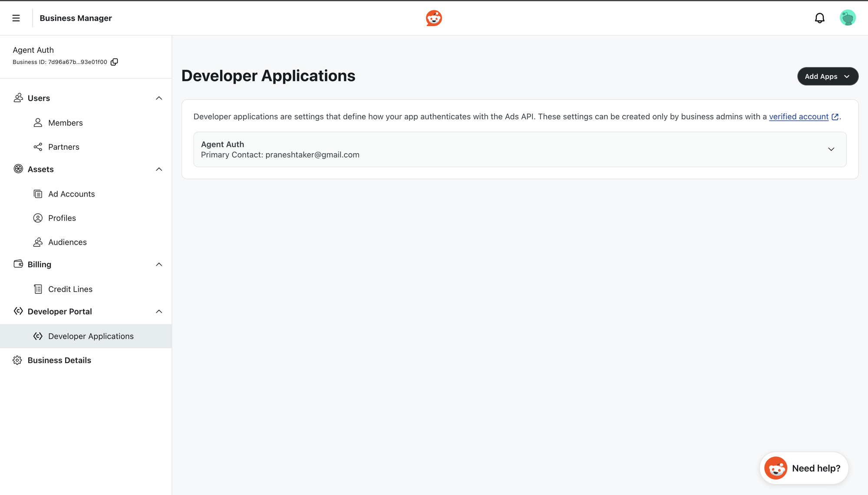The image size is (868, 495).
Task: Click the external link icon after verified account
Action: point(835,117)
